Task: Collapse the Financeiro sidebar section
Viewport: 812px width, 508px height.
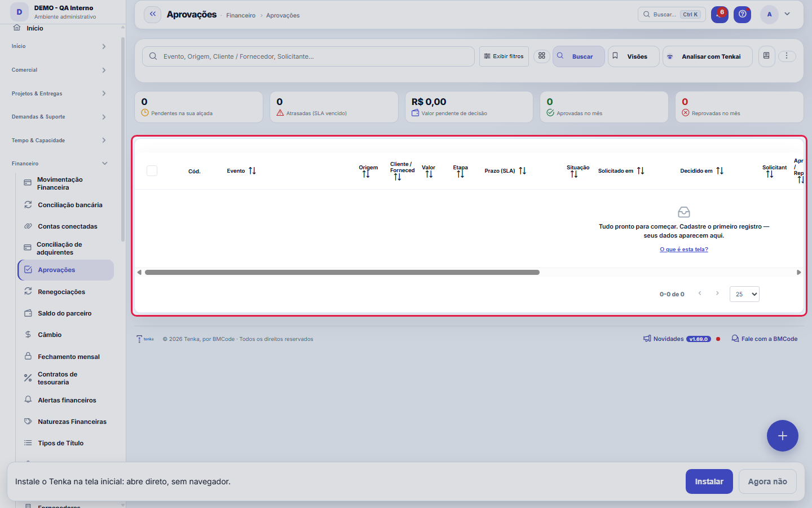Action: pos(59,164)
